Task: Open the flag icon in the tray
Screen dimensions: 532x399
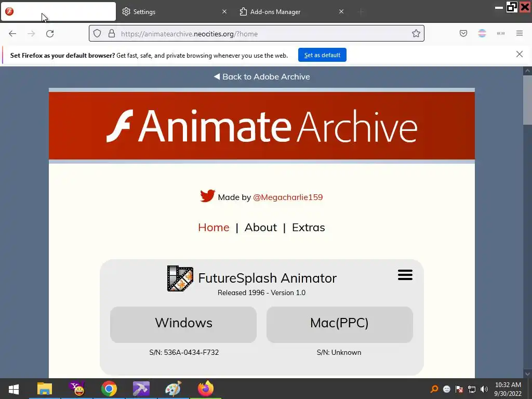Action: click(459, 389)
